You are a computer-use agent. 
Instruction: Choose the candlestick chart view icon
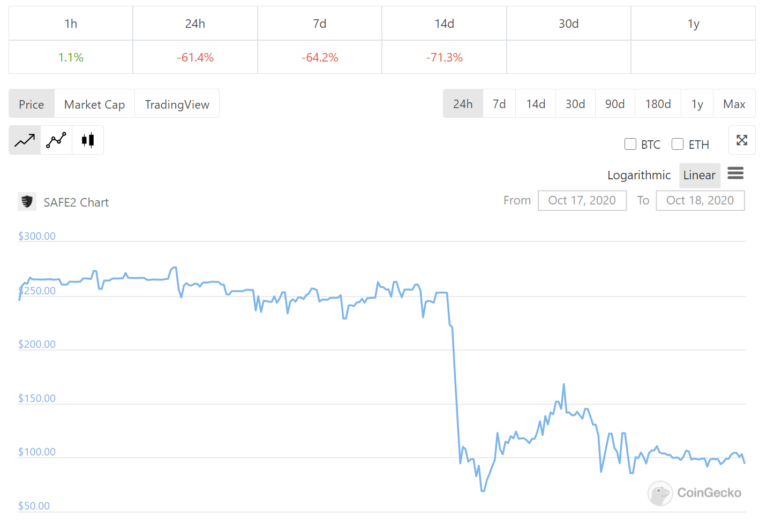click(87, 140)
